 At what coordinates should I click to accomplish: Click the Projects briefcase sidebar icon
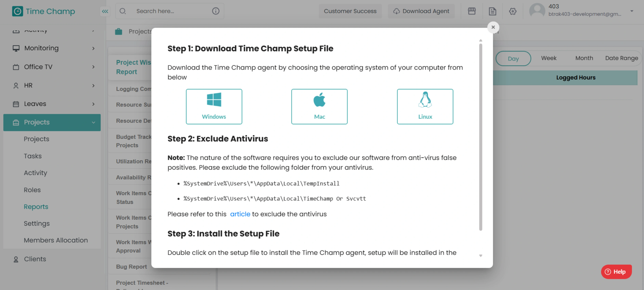point(16,122)
